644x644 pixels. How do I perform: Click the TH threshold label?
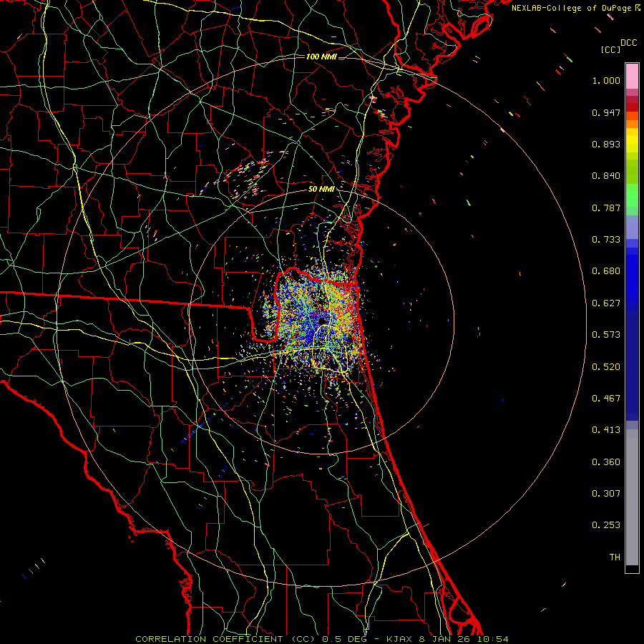tap(615, 557)
